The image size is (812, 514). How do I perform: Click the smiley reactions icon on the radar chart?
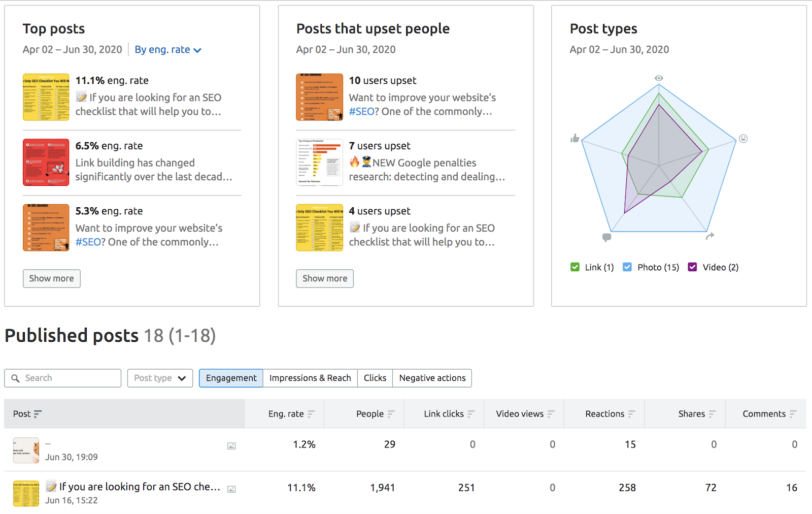(743, 138)
